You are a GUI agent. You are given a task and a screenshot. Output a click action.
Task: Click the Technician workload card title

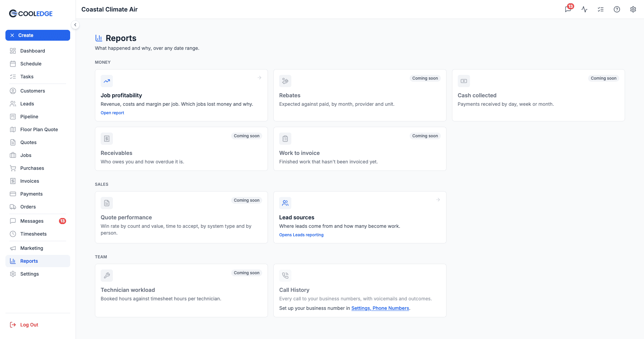[128, 290]
